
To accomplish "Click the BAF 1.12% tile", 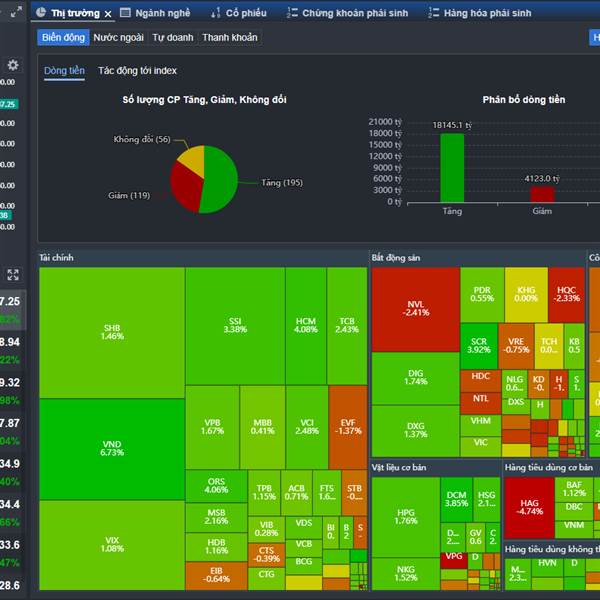I will point(574,489).
